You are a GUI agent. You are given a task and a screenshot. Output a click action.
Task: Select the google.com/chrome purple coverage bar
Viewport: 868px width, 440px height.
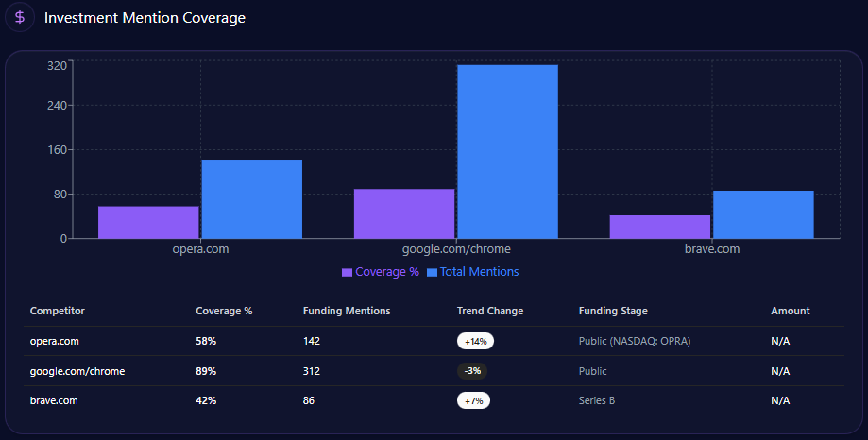(404, 213)
